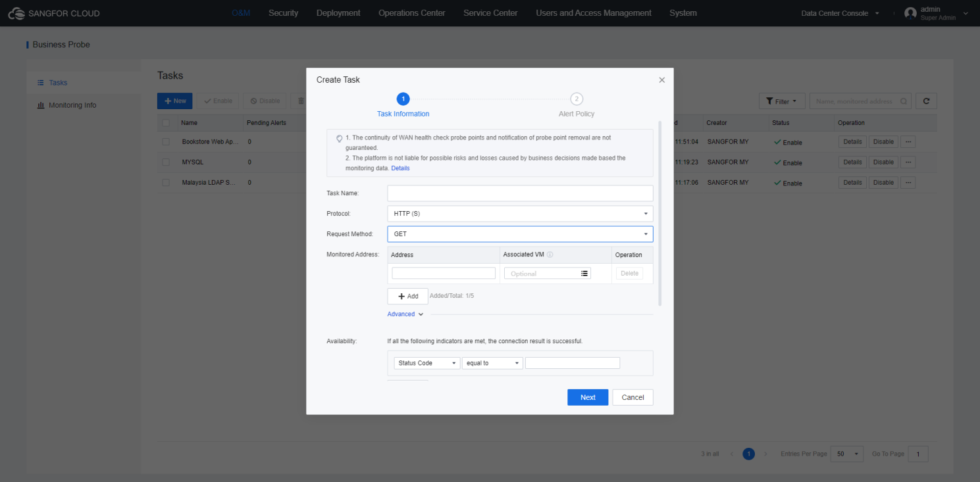This screenshot has height=482, width=980.
Task: Open the Operations Center menu
Action: [412, 13]
